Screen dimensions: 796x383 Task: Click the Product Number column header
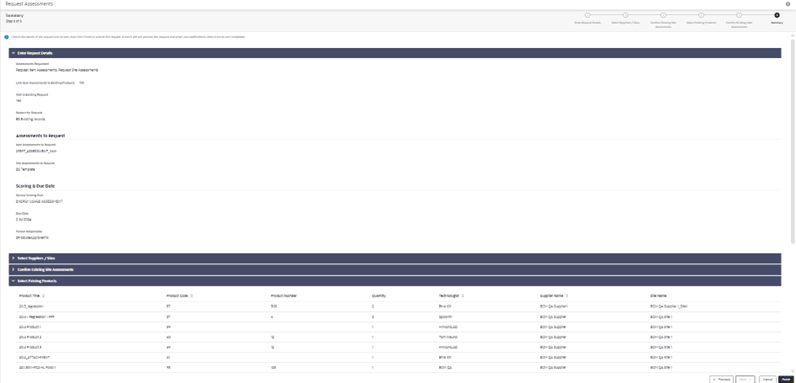point(284,296)
